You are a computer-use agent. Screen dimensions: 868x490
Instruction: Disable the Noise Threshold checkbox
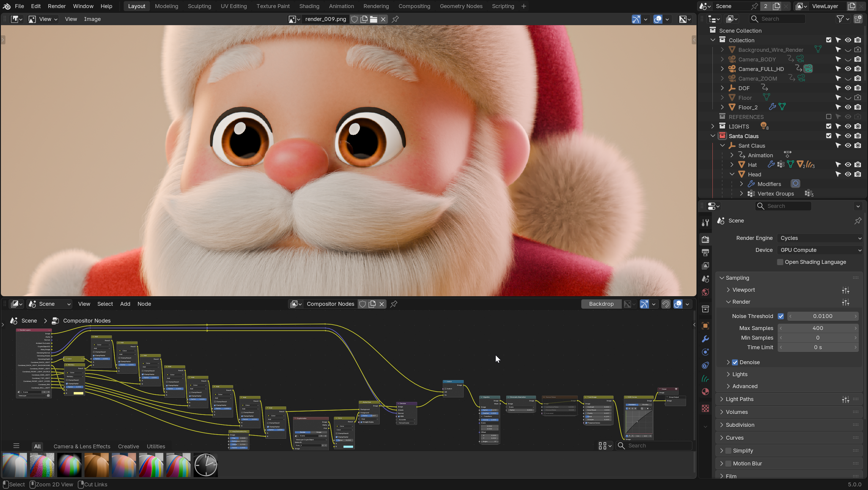point(781,316)
